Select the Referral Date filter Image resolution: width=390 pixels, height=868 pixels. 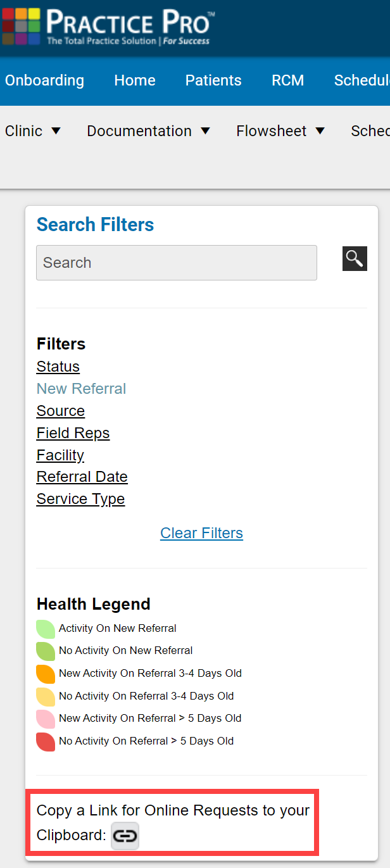pyautogui.click(x=82, y=476)
